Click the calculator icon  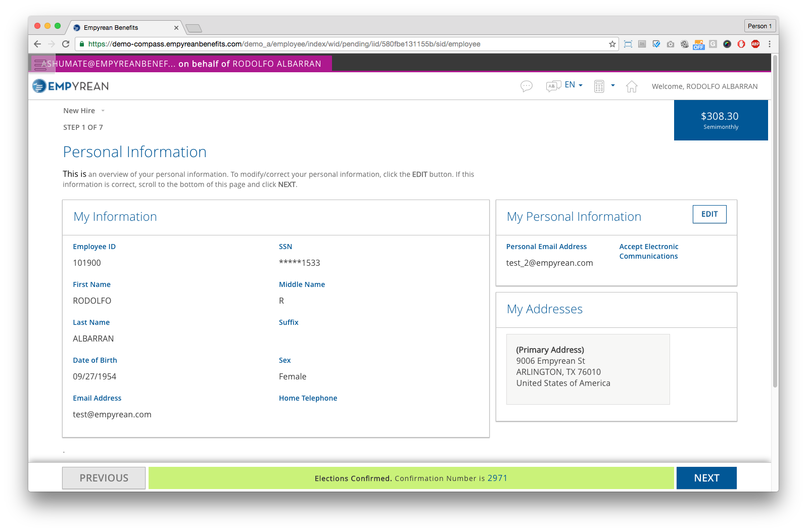(x=599, y=86)
